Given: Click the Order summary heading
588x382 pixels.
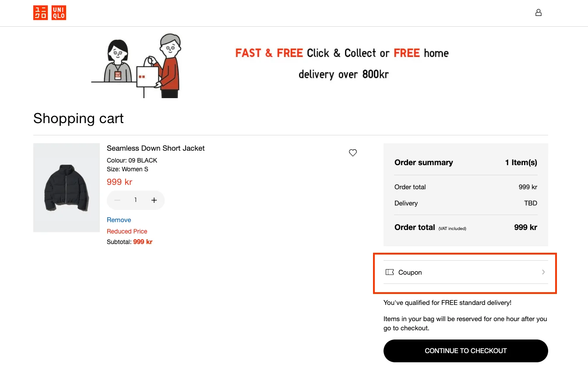Looking at the screenshot, I should coord(423,163).
